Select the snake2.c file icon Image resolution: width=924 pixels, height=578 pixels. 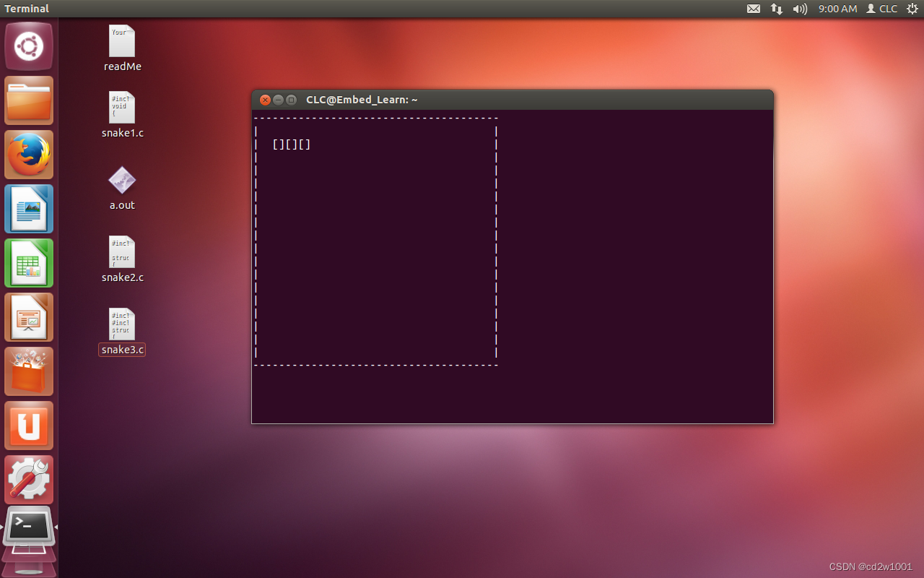pos(122,259)
